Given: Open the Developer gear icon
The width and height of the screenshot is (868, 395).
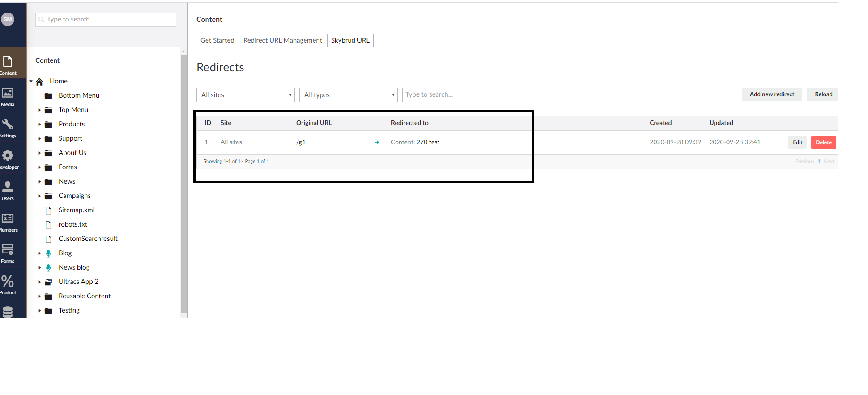Looking at the screenshot, I should pyautogui.click(x=8, y=155).
